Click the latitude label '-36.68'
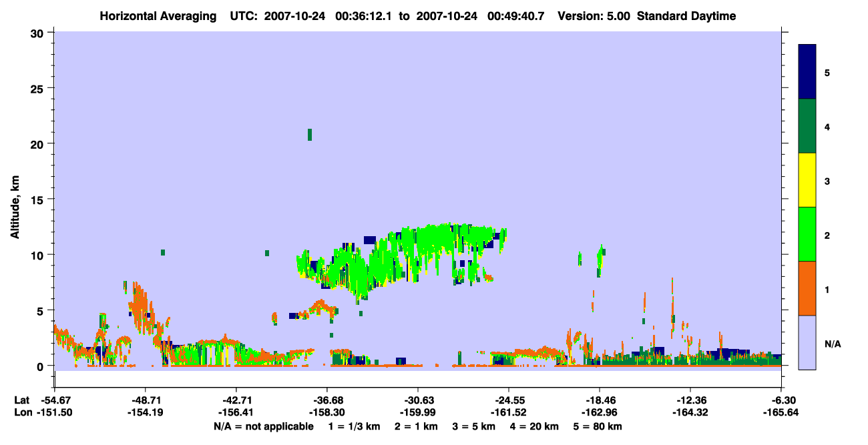This screenshot has width=868, height=445. point(327,400)
